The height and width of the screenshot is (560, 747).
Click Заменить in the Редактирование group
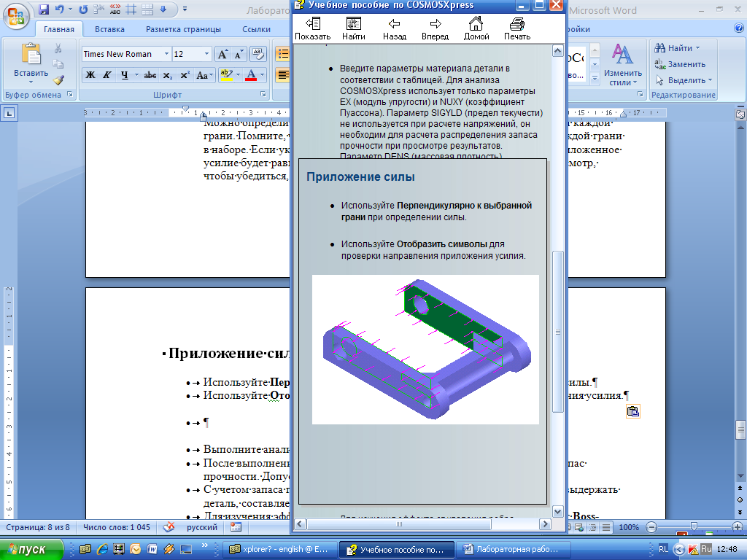(681, 64)
